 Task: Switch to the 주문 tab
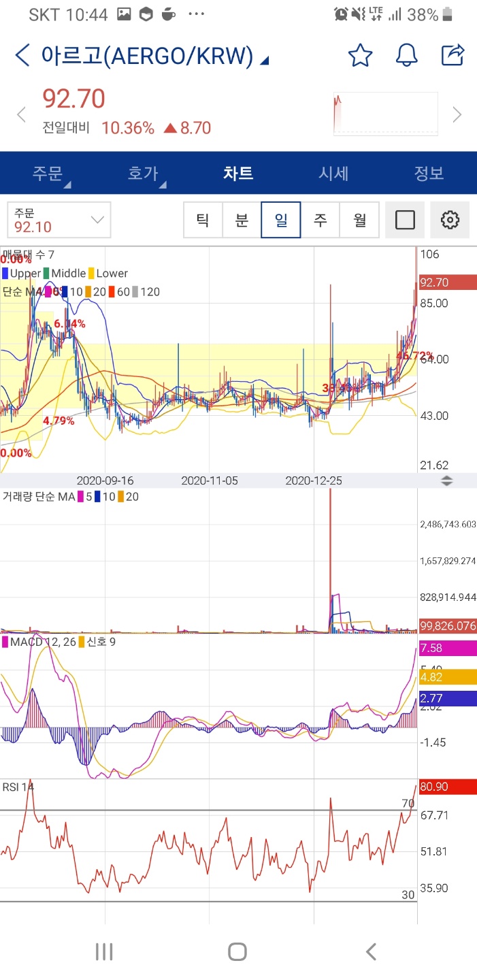48,173
